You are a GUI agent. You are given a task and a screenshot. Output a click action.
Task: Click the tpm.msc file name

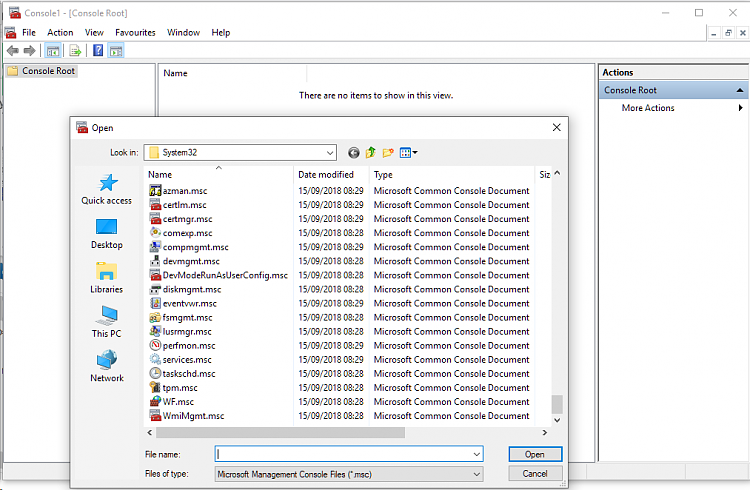coord(180,388)
